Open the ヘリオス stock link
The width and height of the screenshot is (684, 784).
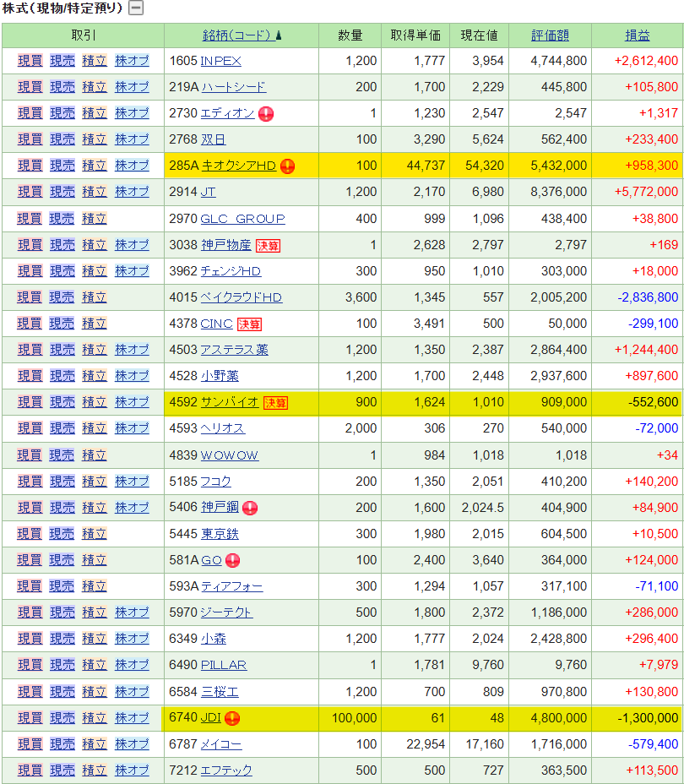223,428
